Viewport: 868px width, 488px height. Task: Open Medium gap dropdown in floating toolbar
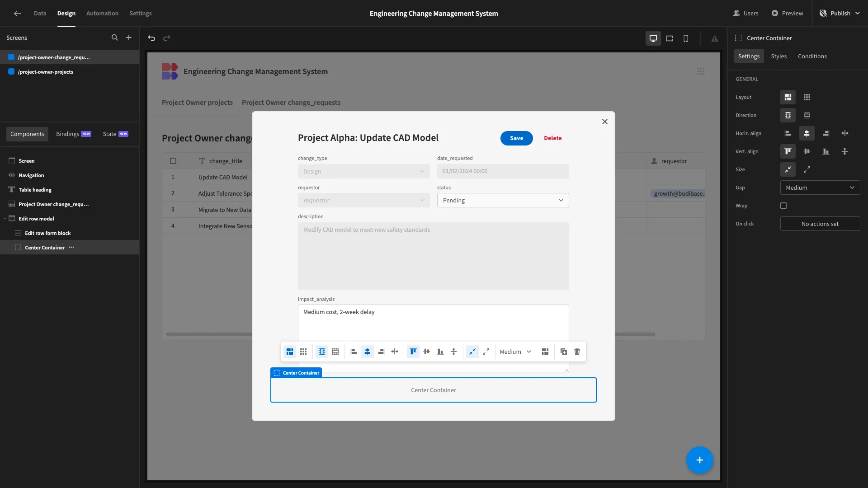(515, 352)
